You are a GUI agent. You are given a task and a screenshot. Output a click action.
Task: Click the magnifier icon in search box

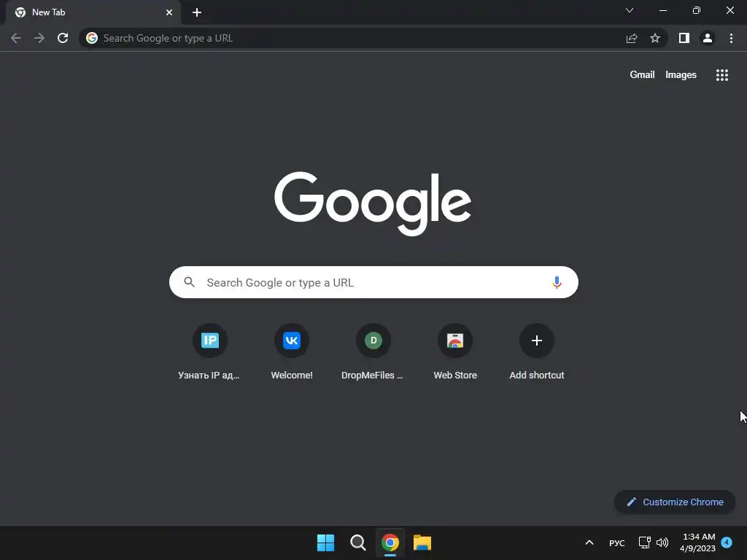189,282
